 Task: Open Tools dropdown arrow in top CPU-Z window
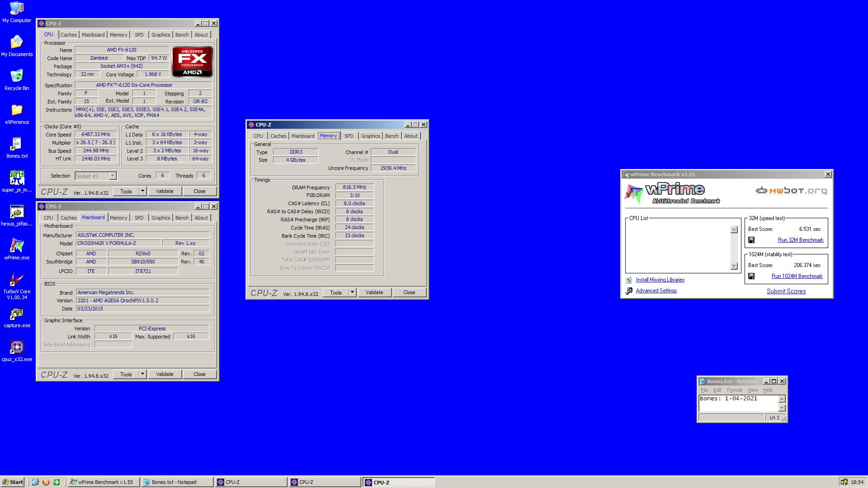coord(142,191)
